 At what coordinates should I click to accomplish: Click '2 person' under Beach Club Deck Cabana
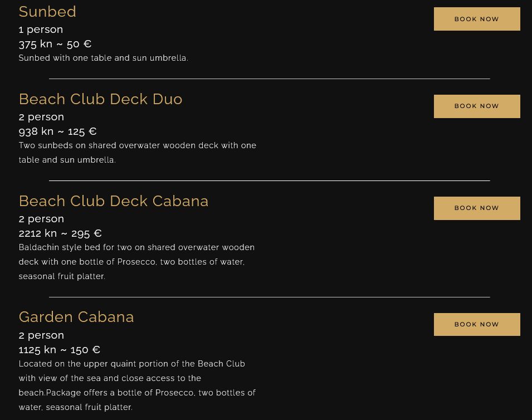(41, 218)
